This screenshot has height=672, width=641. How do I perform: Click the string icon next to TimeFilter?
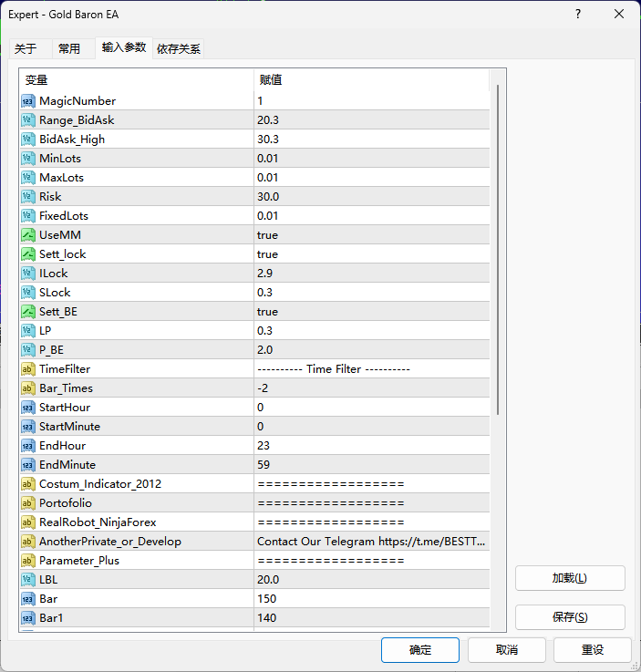tap(27, 369)
